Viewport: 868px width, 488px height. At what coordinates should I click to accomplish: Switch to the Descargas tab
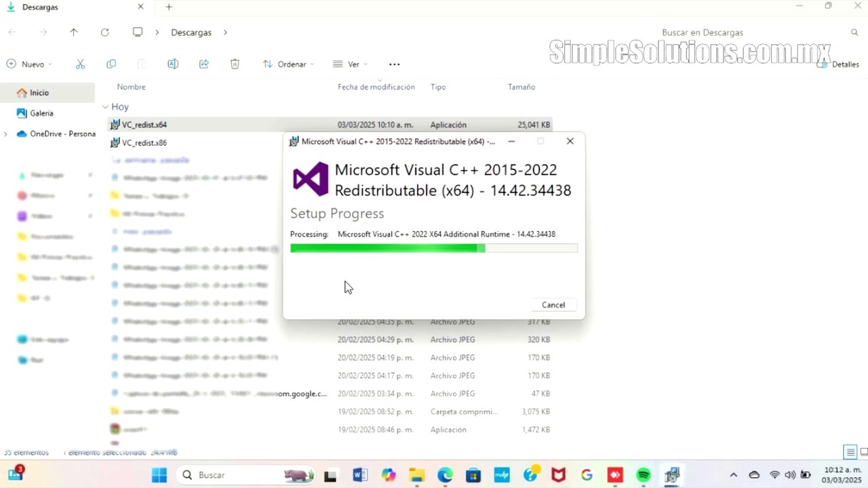[x=75, y=7]
